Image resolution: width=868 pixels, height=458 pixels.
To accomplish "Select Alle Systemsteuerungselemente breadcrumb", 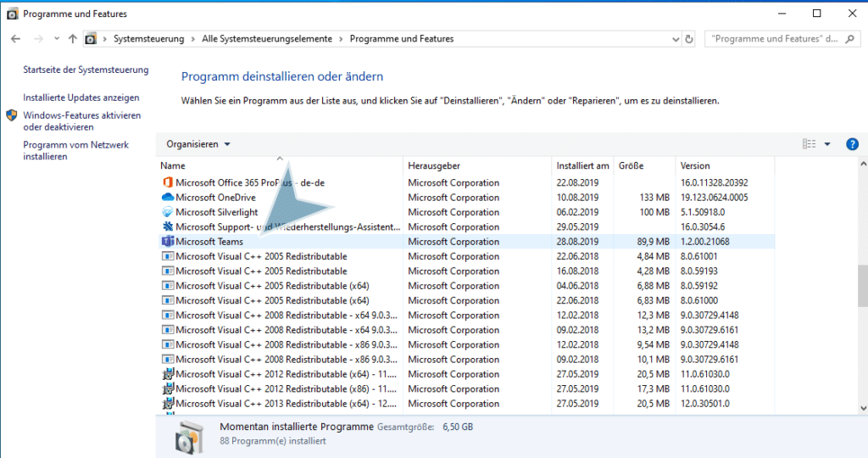I will coord(267,39).
